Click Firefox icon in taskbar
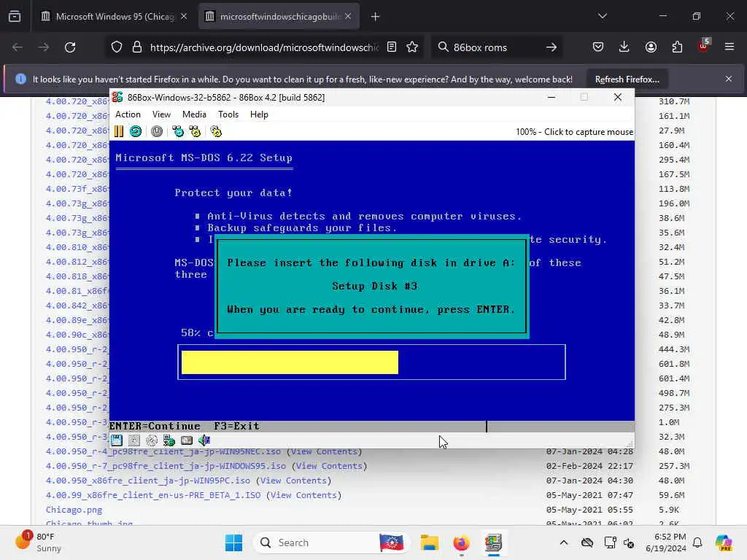 [461, 542]
